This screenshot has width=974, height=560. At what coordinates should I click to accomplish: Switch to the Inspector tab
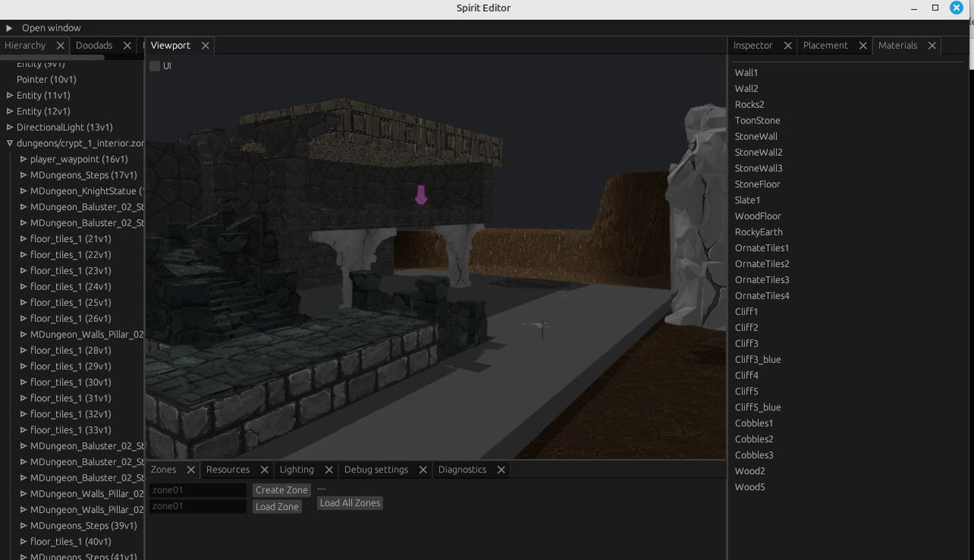pos(752,45)
